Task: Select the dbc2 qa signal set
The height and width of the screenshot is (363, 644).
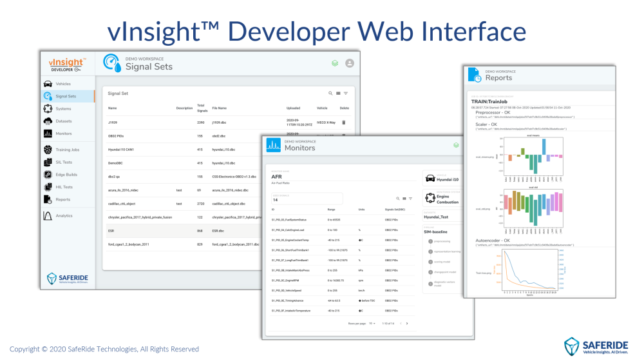Action: 114,177
